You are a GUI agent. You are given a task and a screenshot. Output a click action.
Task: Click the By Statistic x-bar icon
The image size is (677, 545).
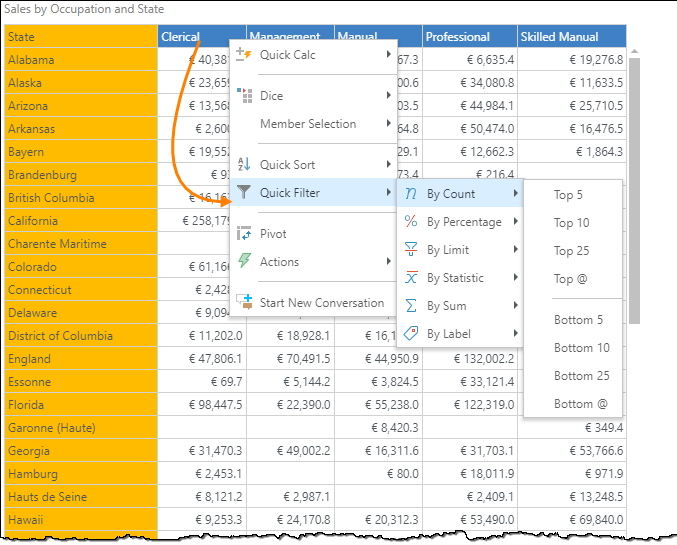coord(411,277)
